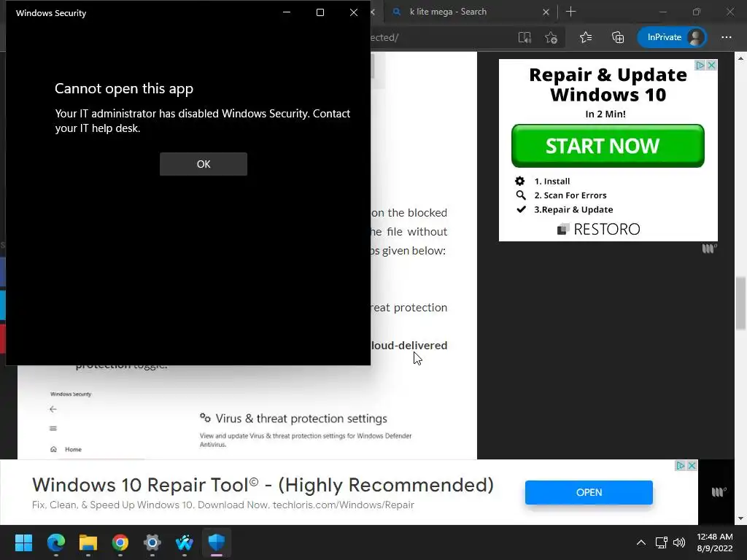Minimize the Windows Security window
This screenshot has width=747, height=560.
[287, 12]
